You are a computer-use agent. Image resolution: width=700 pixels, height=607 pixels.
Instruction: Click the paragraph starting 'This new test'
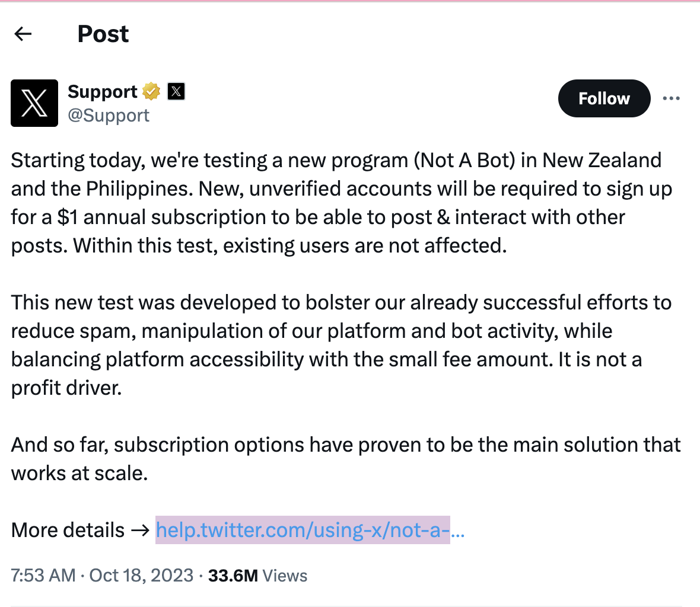click(x=342, y=345)
